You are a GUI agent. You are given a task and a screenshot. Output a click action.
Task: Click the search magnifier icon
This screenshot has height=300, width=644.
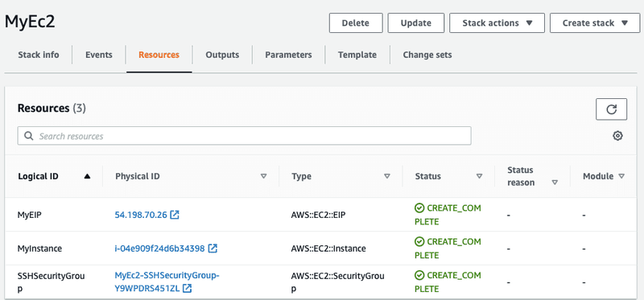coord(29,136)
